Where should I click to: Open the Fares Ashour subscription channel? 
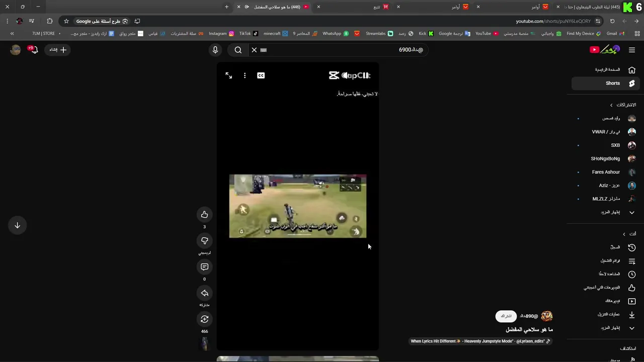click(605, 172)
